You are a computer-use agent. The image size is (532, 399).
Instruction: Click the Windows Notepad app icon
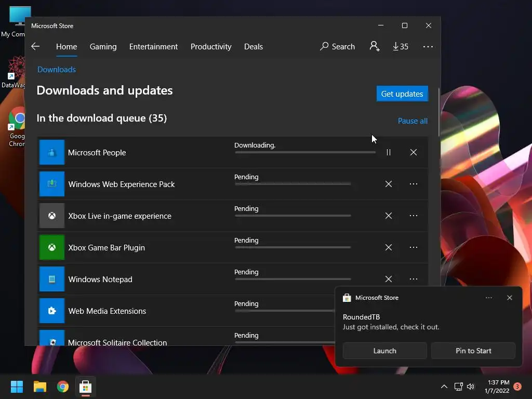point(52,279)
